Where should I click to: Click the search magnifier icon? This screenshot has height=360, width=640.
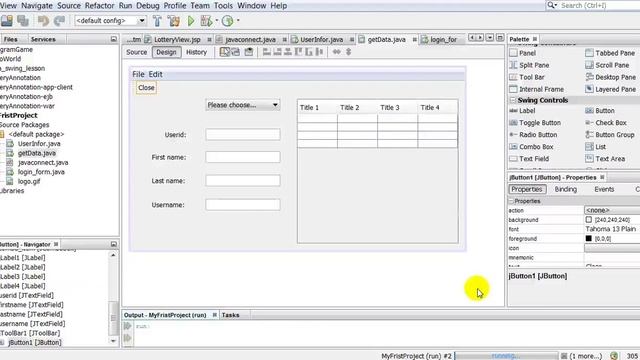coord(551,5)
